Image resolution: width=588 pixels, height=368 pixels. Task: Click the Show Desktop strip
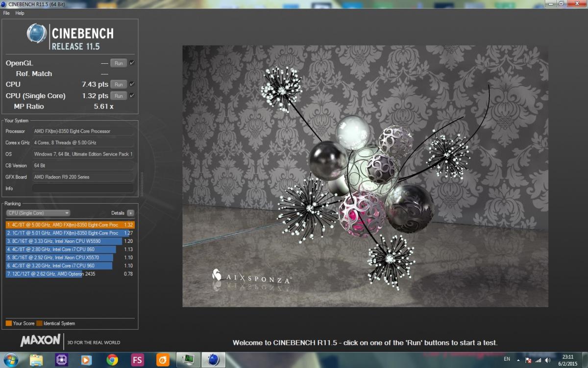pos(584,360)
